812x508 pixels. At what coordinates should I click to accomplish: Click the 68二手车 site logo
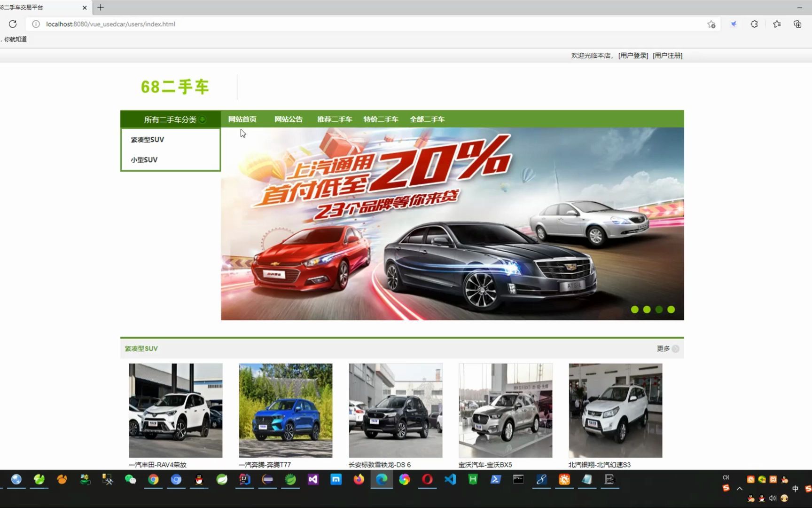coord(175,87)
